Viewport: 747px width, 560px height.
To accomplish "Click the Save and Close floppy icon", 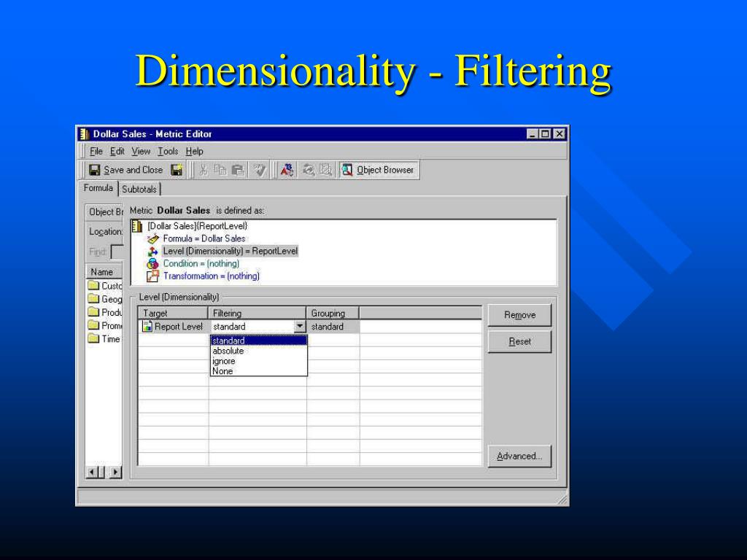I will 94,170.
